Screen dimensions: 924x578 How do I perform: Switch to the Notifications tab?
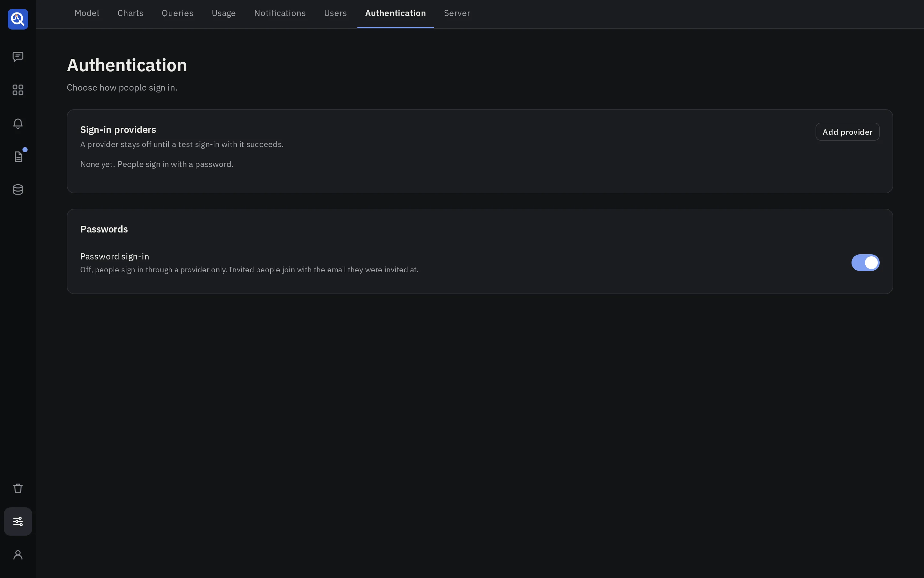click(280, 13)
